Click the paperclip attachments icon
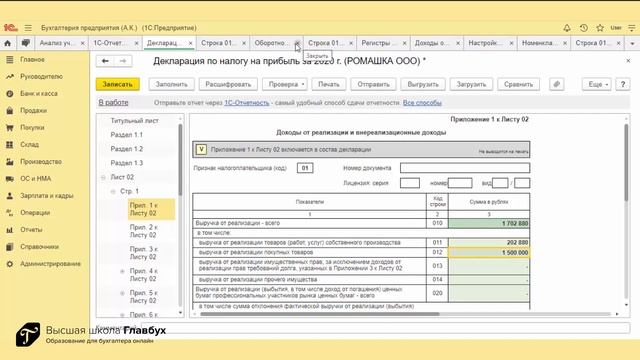 [x=556, y=84]
